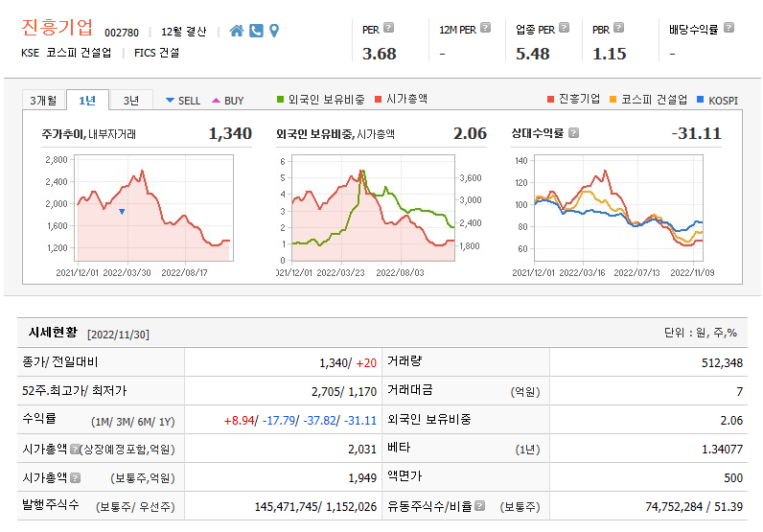Switch to the 3년 chart tab

131,101
